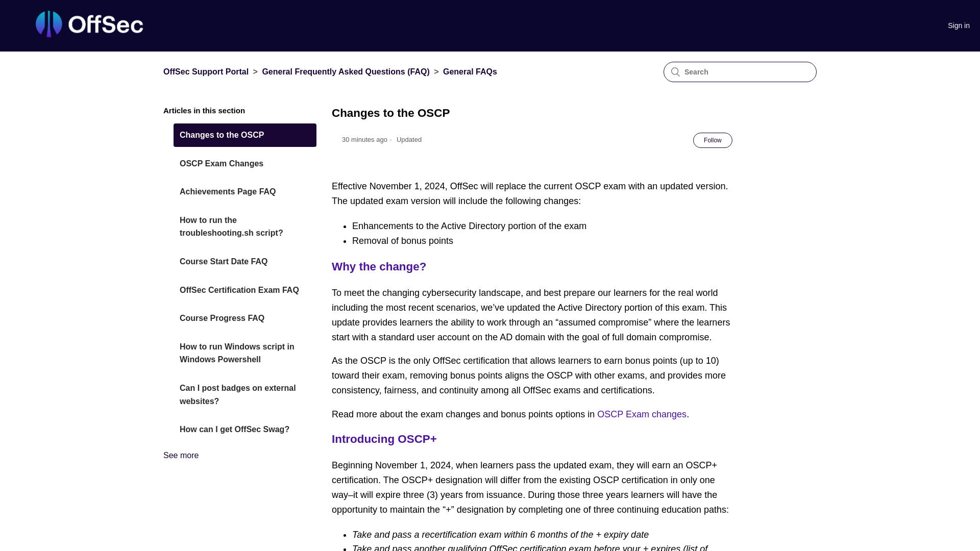Click the Course Start Date FAQ item
The image size is (980, 551).
click(224, 261)
